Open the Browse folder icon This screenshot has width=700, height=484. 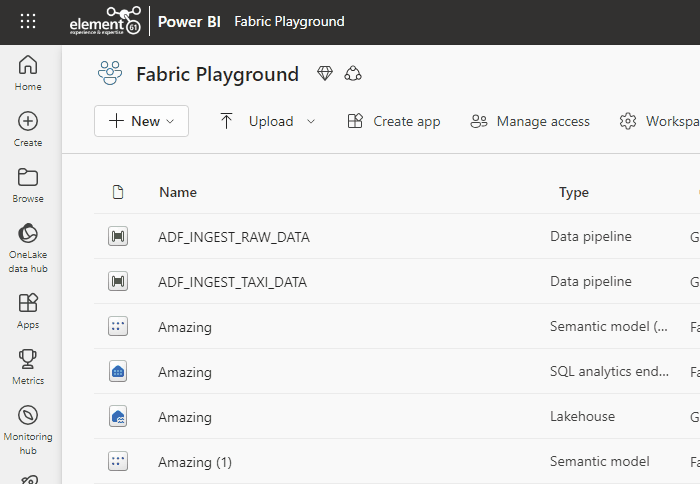(x=28, y=185)
